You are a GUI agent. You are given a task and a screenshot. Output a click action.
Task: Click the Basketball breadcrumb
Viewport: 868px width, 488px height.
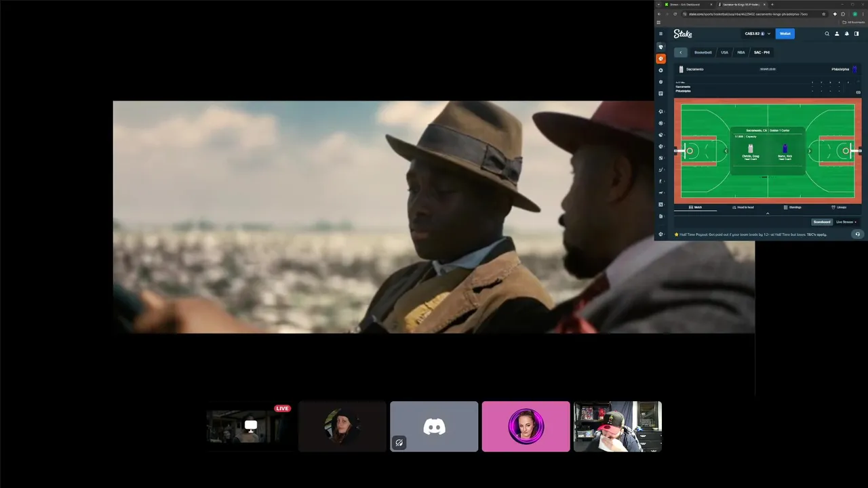pyautogui.click(x=703, y=52)
